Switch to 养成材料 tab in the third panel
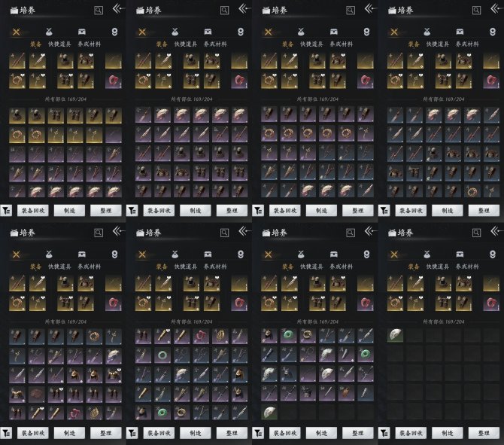Image resolution: width=504 pixels, height=445 pixels. click(x=341, y=44)
